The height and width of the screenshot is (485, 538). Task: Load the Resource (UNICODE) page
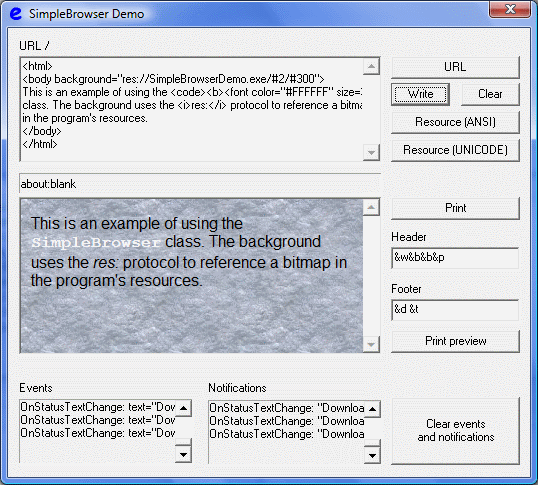click(455, 150)
